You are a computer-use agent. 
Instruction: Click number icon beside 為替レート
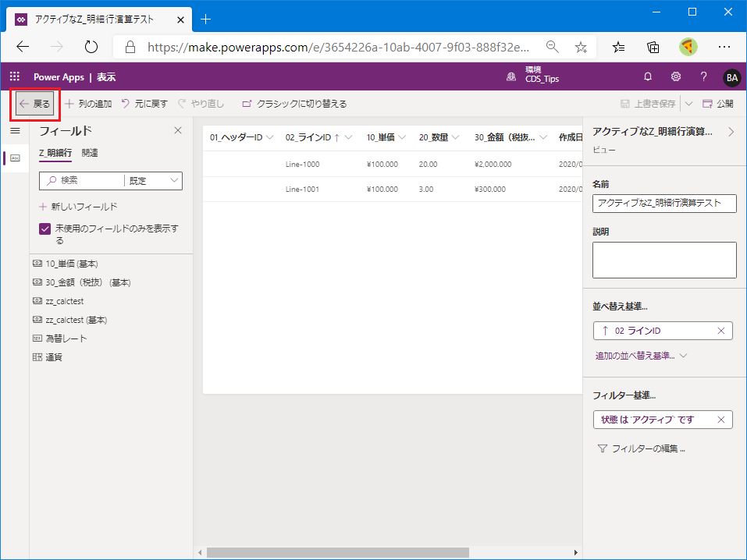click(37, 338)
